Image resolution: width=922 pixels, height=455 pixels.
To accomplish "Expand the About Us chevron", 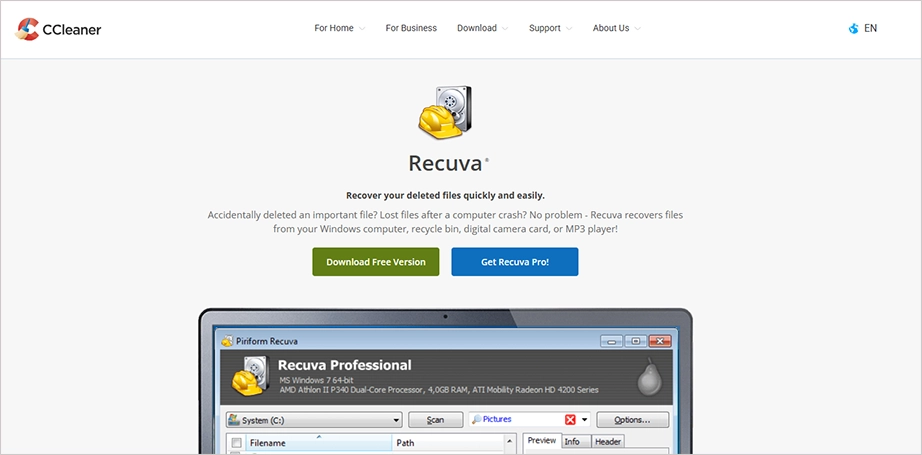I will [637, 29].
